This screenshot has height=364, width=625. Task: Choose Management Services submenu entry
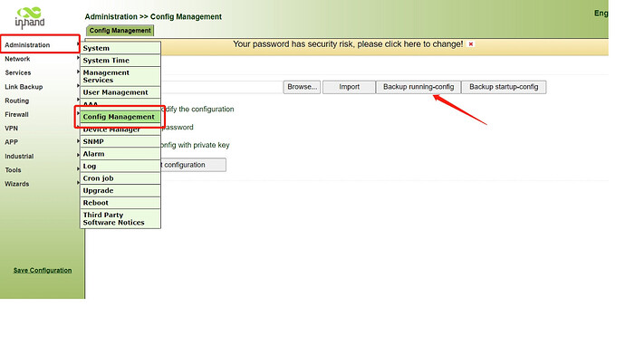click(x=120, y=76)
